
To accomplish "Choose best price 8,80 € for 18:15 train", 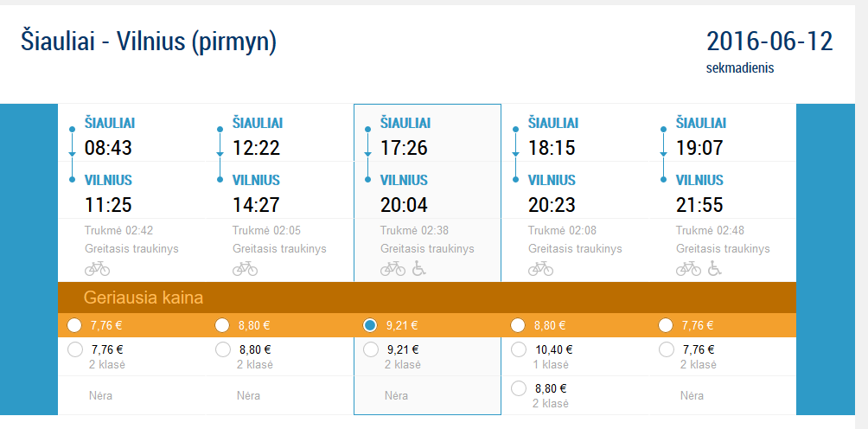I will click(518, 325).
